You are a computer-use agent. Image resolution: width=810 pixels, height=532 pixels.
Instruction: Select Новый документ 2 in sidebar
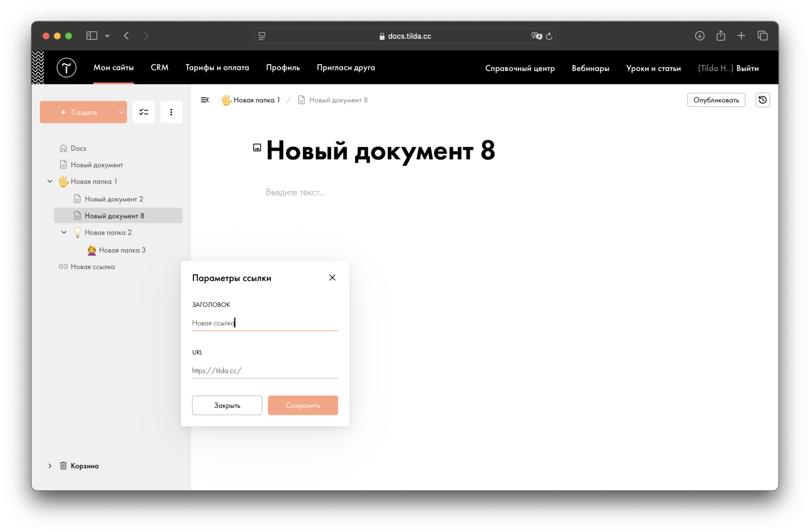pyautogui.click(x=114, y=199)
